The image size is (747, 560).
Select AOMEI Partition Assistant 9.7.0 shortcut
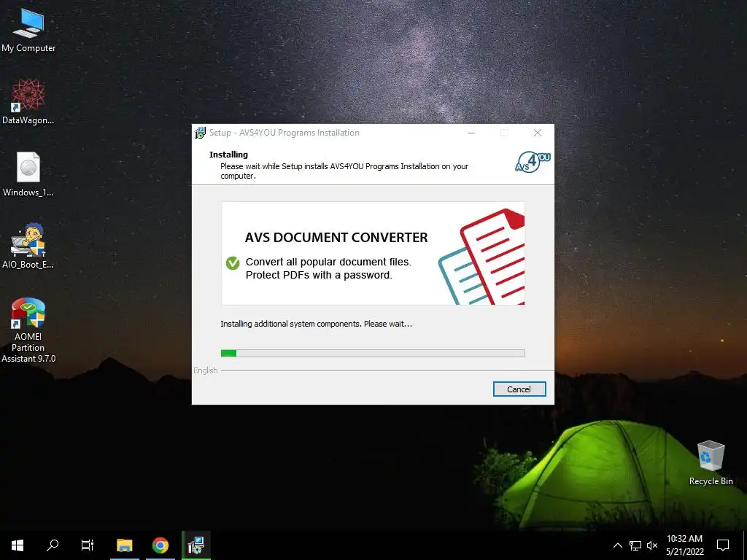point(28,330)
